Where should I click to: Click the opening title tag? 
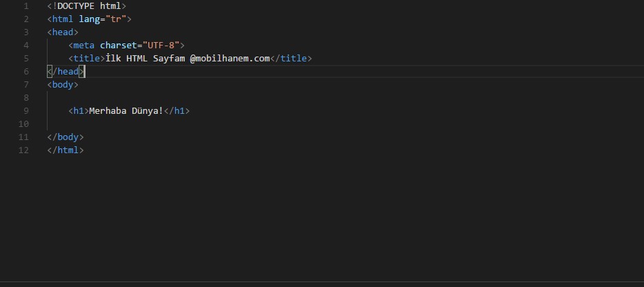point(86,59)
